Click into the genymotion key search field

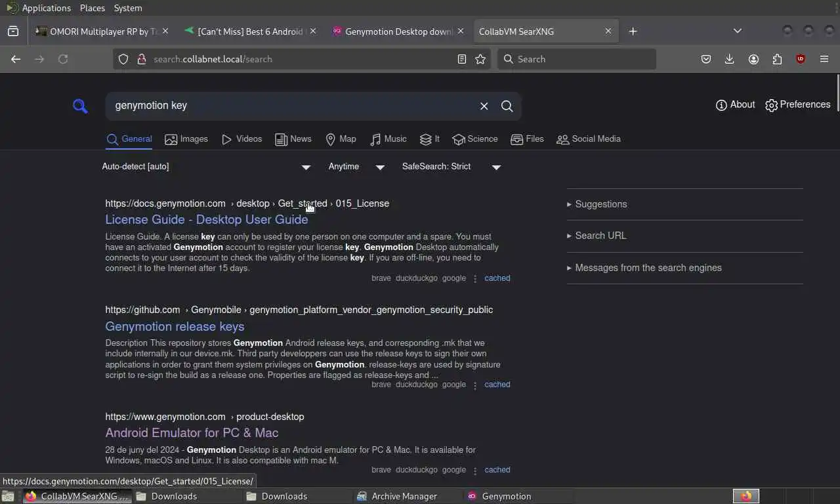292,106
